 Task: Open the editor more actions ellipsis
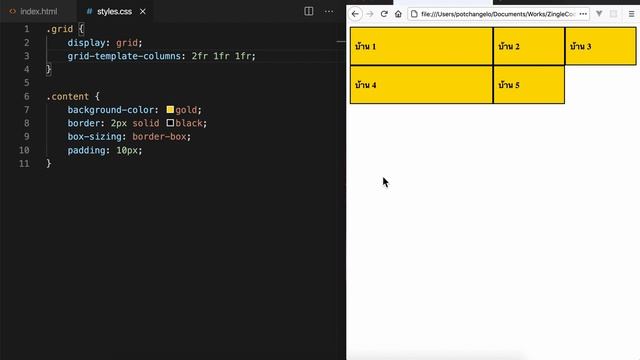[x=329, y=11]
